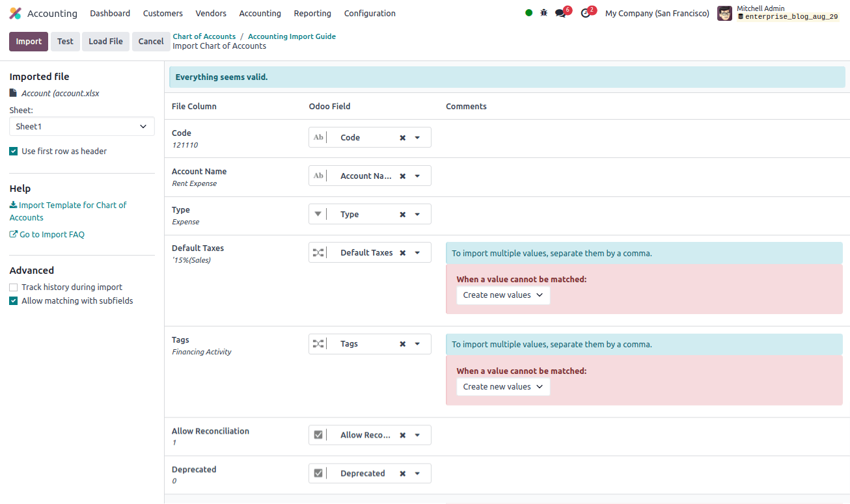This screenshot has height=504, width=850.
Task: Open the Customers menu
Action: 163,13
